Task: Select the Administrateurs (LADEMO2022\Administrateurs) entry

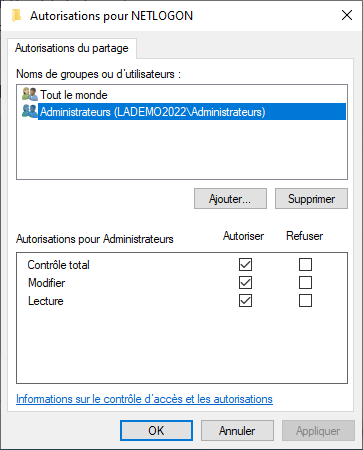Action: [x=192, y=112]
